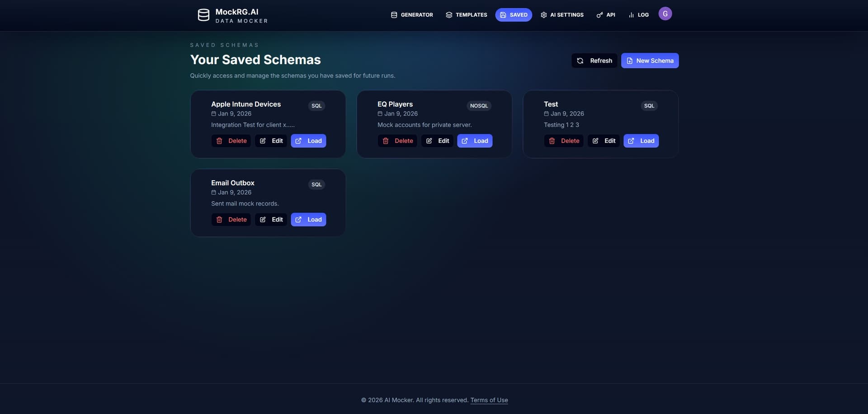Click the external link icon on Test card
Screen dimensions: 868x414
631,141
